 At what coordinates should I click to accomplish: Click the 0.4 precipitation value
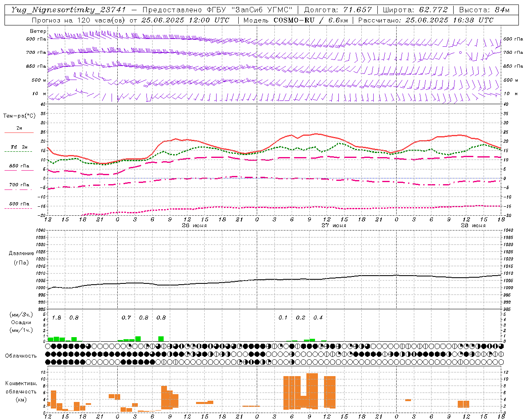318,318
